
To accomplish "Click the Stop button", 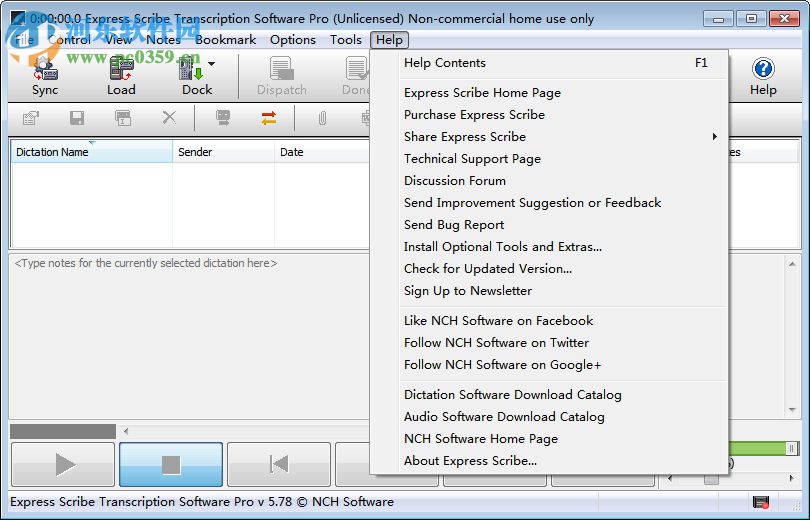I will (x=171, y=464).
